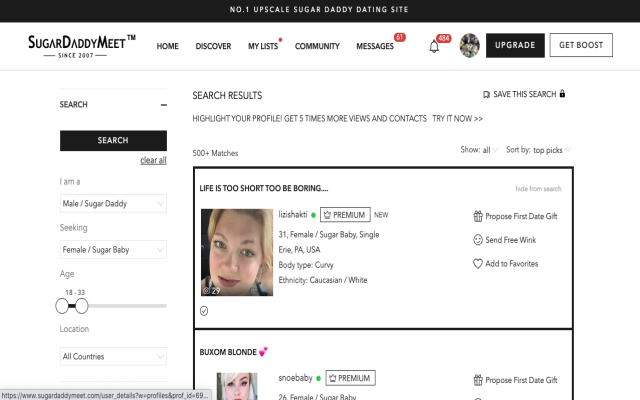Click 'Ethnicity: Caucasian / White' text
This screenshot has width=640, height=400.
click(x=322, y=280)
